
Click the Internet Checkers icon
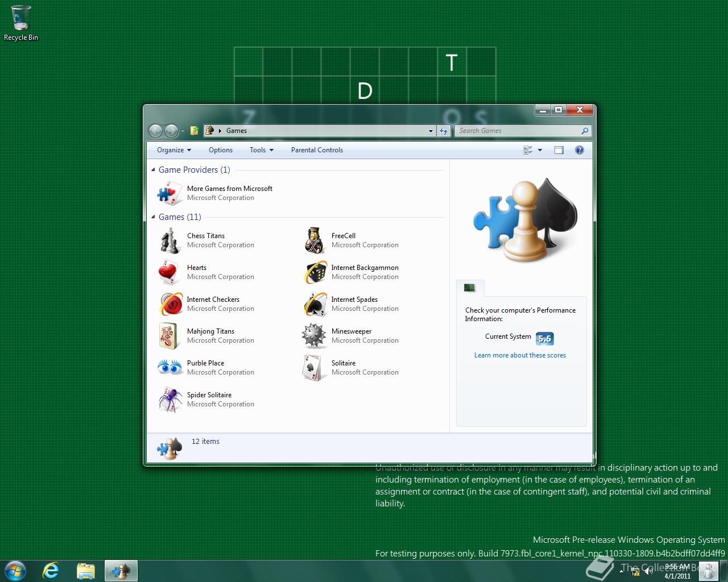169,304
